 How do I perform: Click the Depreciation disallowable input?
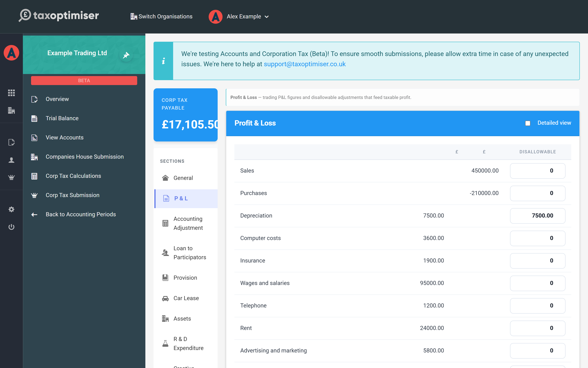click(x=538, y=216)
